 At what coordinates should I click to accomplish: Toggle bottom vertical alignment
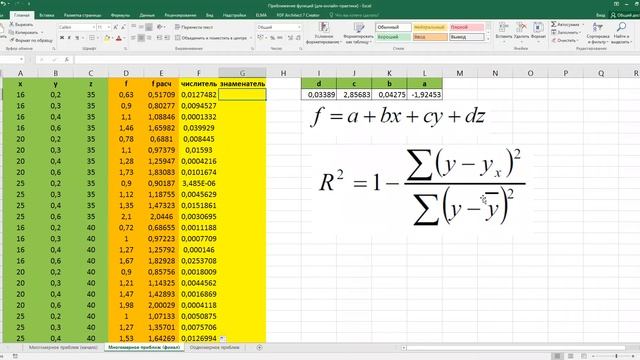(x=149, y=27)
